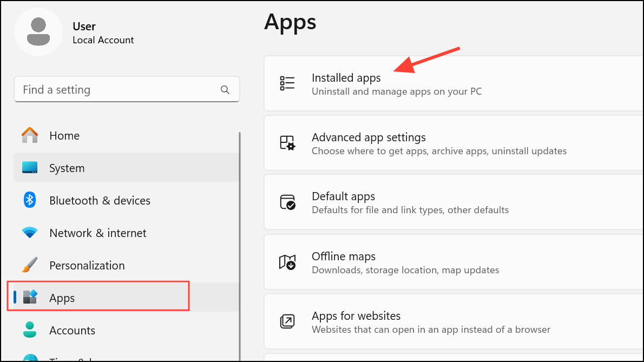Click the Installed apps list icon

(x=287, y=83)
